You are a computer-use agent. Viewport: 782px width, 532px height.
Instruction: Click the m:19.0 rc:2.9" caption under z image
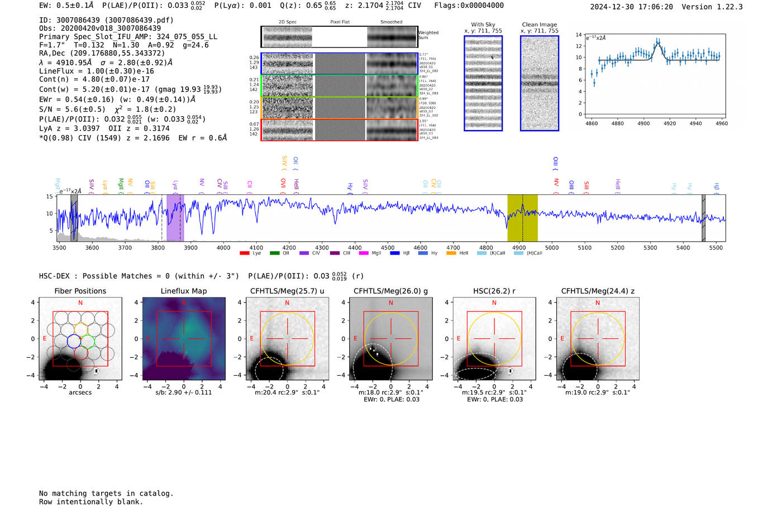click(598, 392)
